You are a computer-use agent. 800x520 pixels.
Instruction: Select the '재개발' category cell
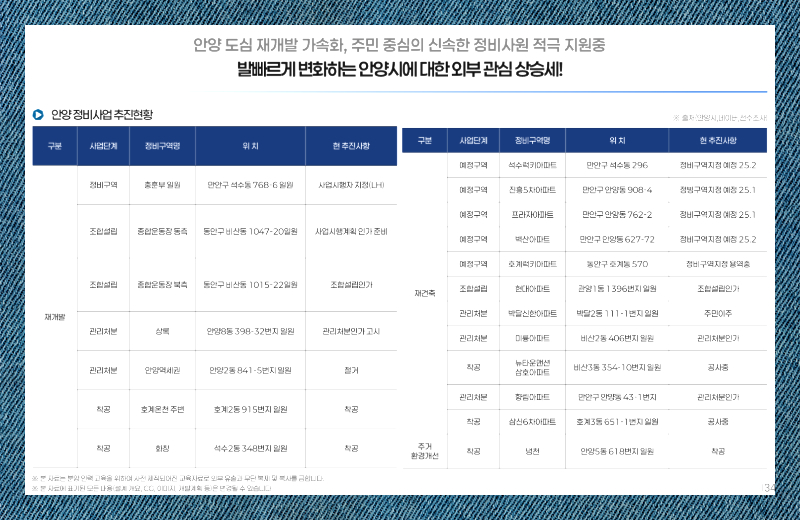coord(55,317)
